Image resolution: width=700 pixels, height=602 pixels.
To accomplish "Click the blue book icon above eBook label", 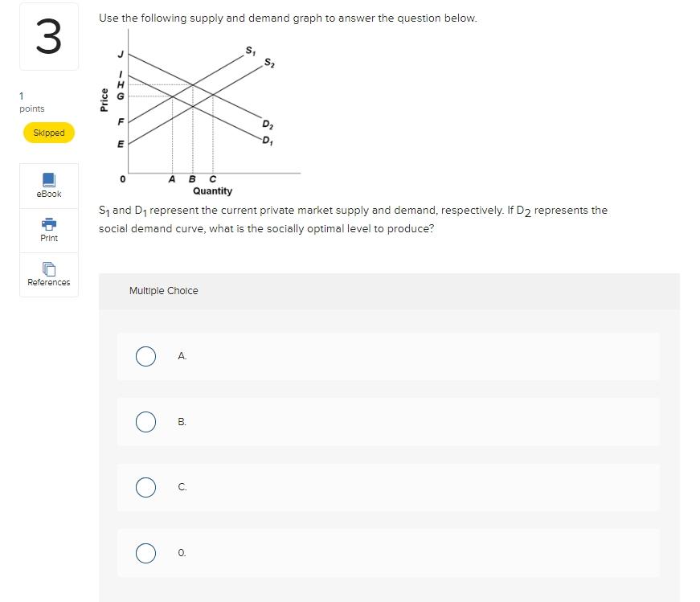I will [x=48, y=181].
